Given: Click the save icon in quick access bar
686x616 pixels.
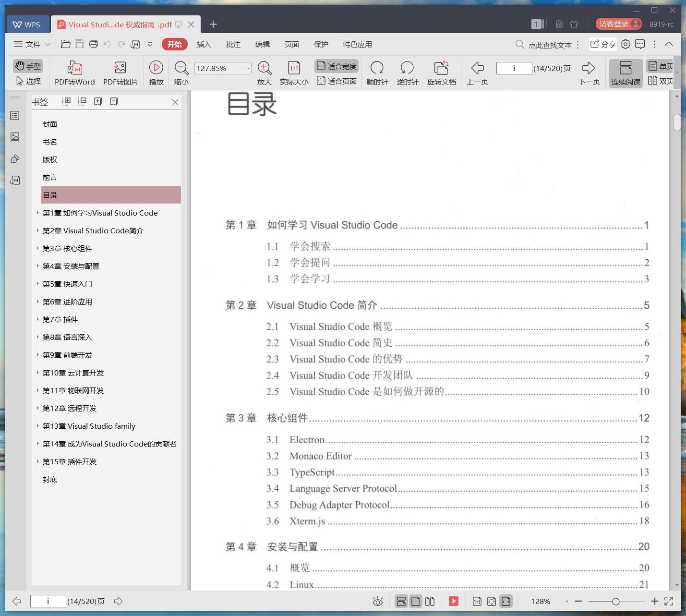Looking at the screenshot, I should coord(79,44).
